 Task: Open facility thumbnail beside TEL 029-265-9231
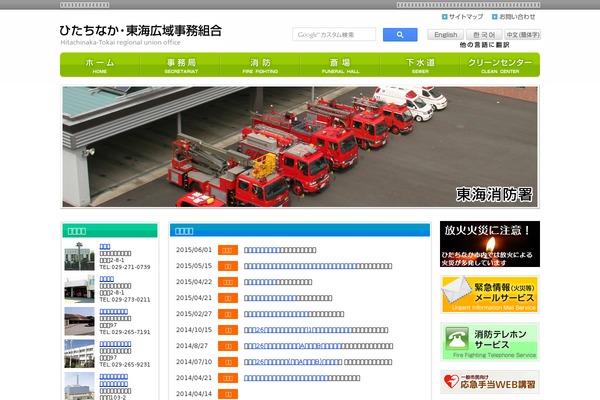tap(79, 354)
